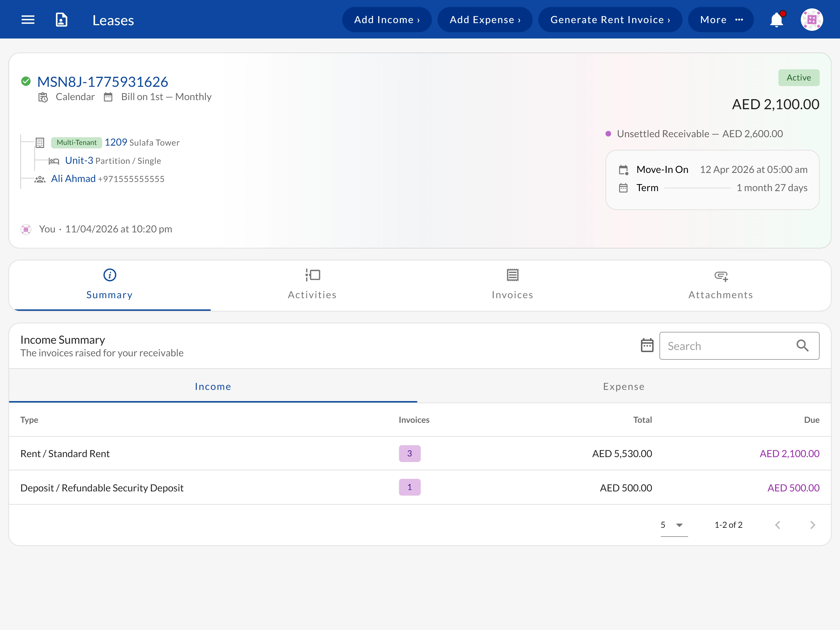Open the Unit-3 link
The image size is (840, 630).
point(79,161)
